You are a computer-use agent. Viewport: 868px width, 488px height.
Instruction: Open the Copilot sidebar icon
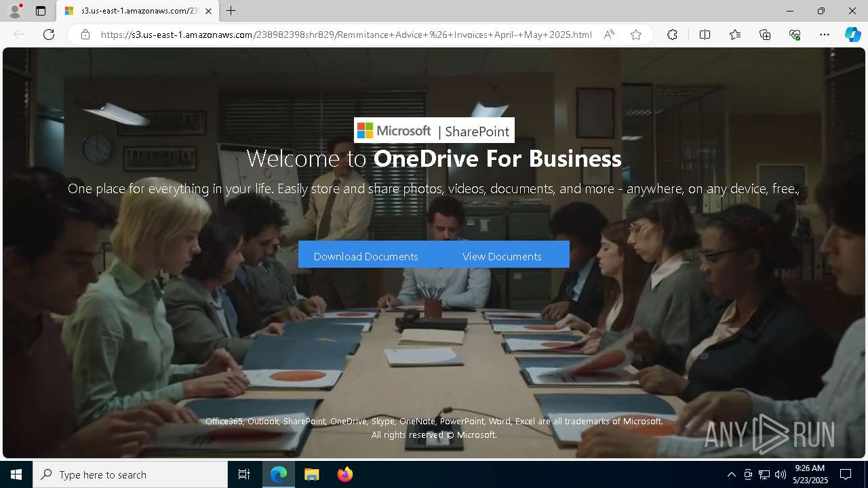tap(852, 35)
